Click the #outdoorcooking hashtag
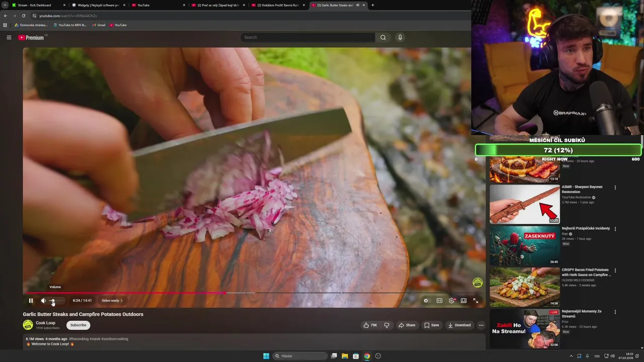Image resolution: width=644 pixels, height=362 pixels. pyautogui.click(x=115, y=339)
